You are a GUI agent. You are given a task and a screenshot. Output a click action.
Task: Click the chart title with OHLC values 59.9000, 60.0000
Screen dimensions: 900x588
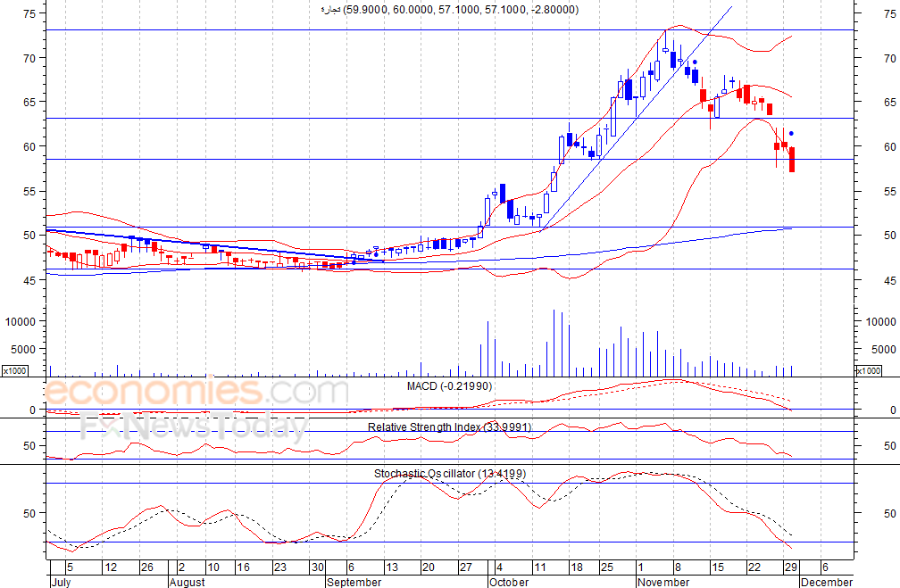[x=449, y=10]
